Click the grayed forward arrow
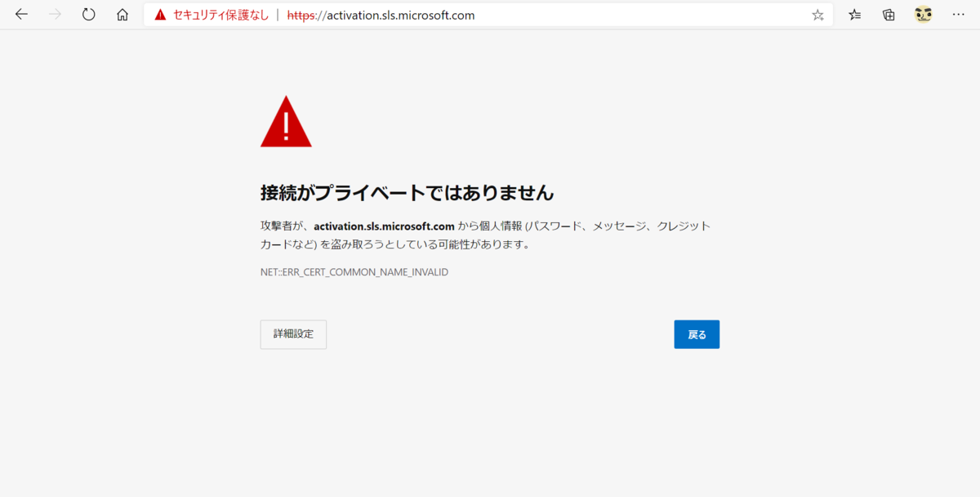980x497 pixels. point(56,15)
